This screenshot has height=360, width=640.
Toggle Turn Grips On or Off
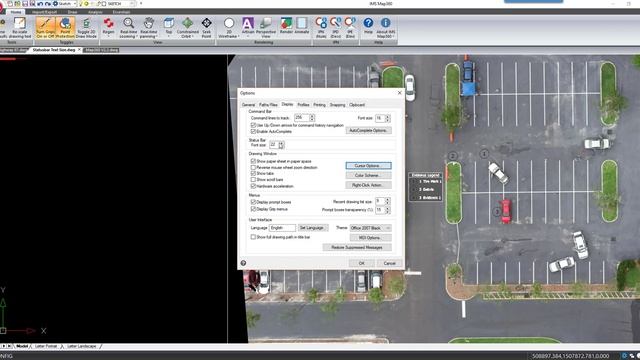tap(45, 27)
